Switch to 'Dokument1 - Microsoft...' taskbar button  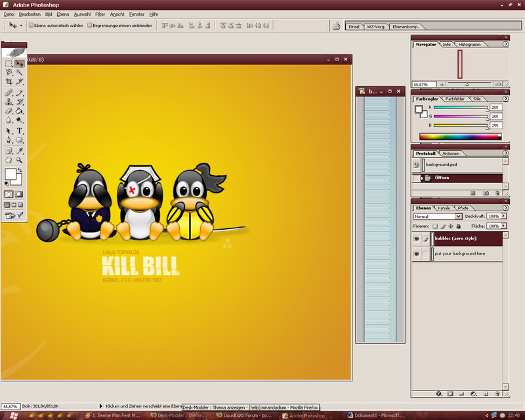[x=376, y=415]
